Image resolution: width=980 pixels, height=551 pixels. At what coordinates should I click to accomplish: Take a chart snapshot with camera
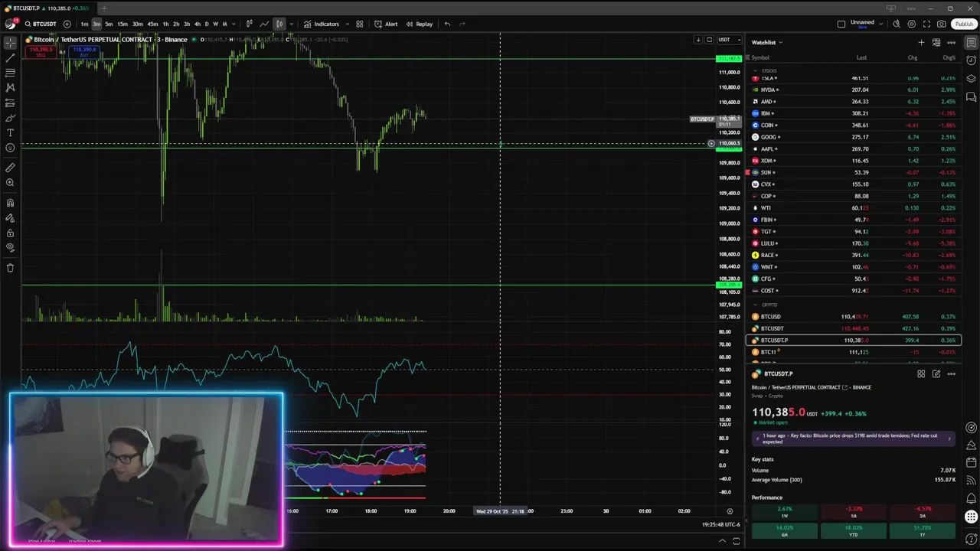pos(941,24)
